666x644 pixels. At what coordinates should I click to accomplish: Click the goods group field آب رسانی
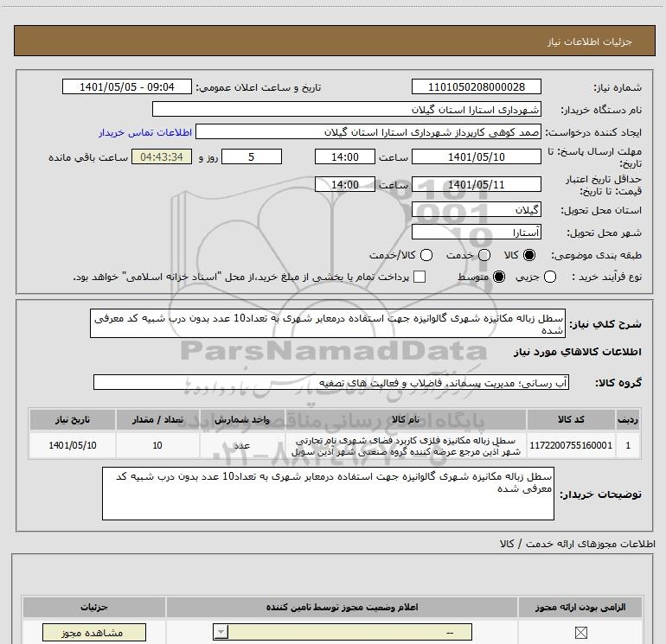331,382
